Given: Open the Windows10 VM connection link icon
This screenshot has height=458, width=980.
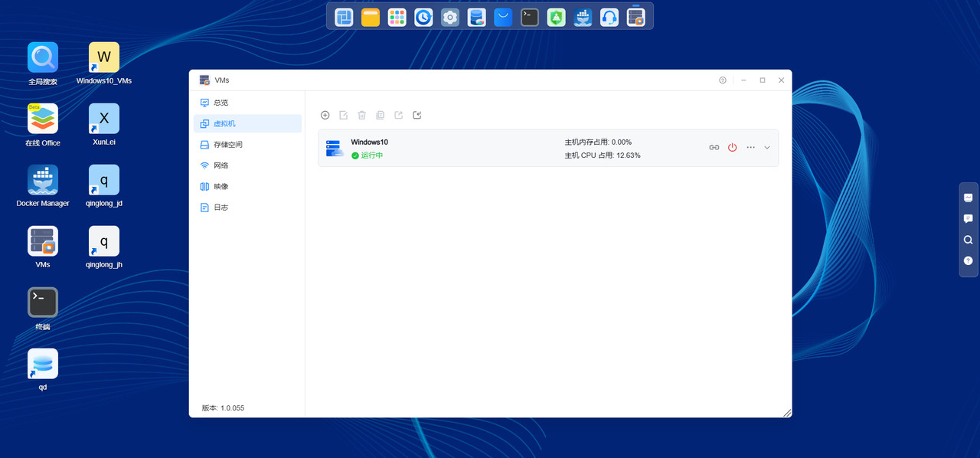Looking at the screenshot, I should coord(714,148).
